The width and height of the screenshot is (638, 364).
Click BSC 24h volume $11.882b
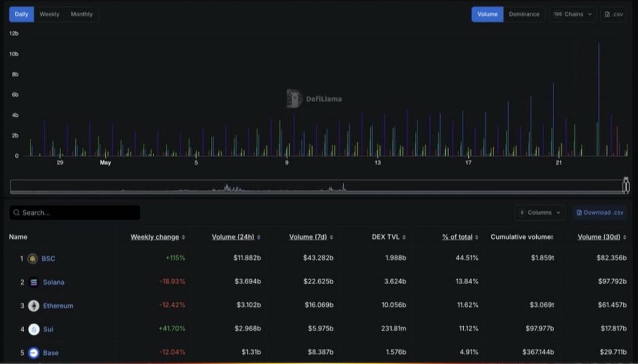pos(247,258)
